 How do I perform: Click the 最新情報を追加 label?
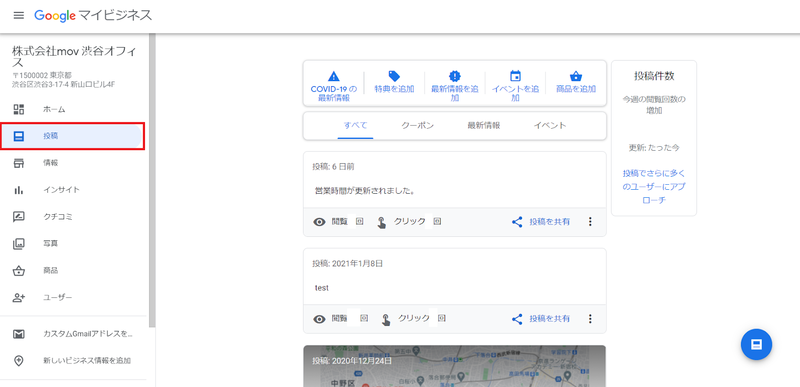[455, 93]
